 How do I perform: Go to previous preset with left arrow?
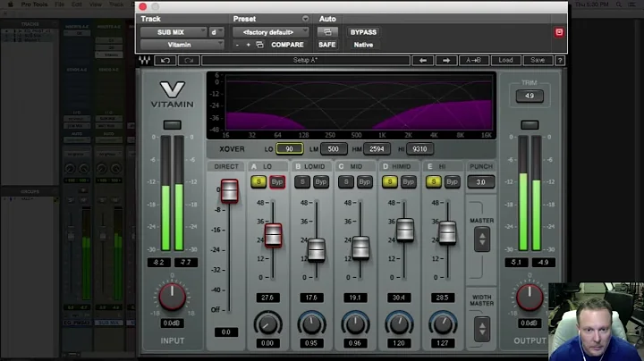click(422, 60)
